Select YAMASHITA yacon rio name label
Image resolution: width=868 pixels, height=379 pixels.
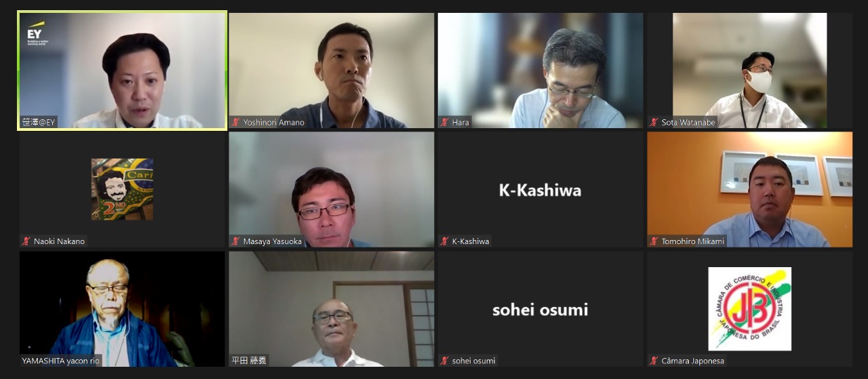60,361
